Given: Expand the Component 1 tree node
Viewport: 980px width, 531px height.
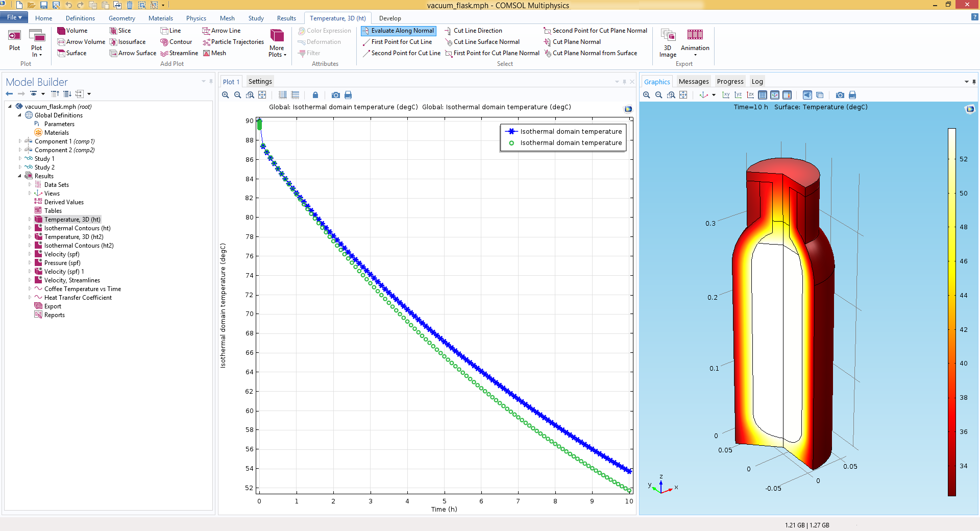Looking at the screenshot, I should (x=20, y=141).
